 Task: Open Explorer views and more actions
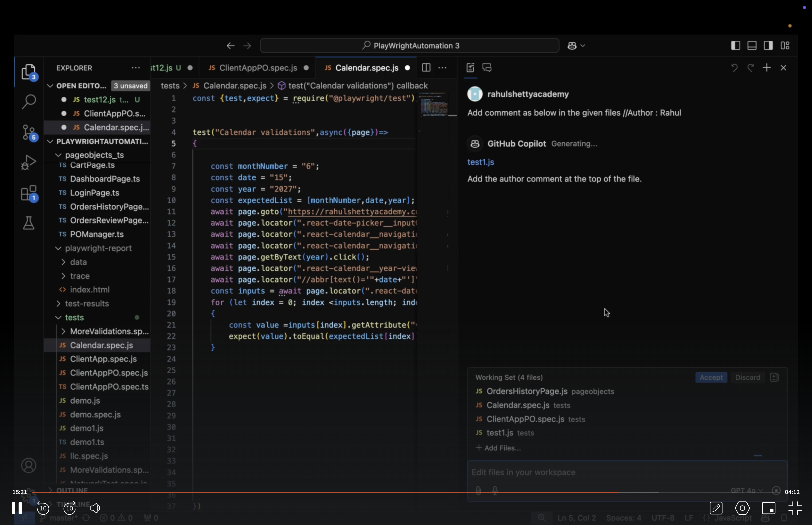tap(136, 68)
